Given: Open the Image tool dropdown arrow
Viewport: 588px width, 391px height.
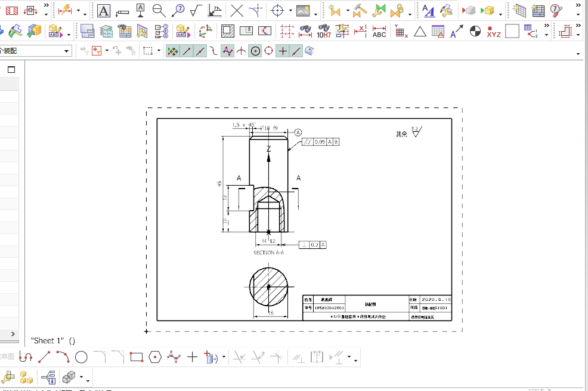Looking at the screenshot, I should (315, 14).
